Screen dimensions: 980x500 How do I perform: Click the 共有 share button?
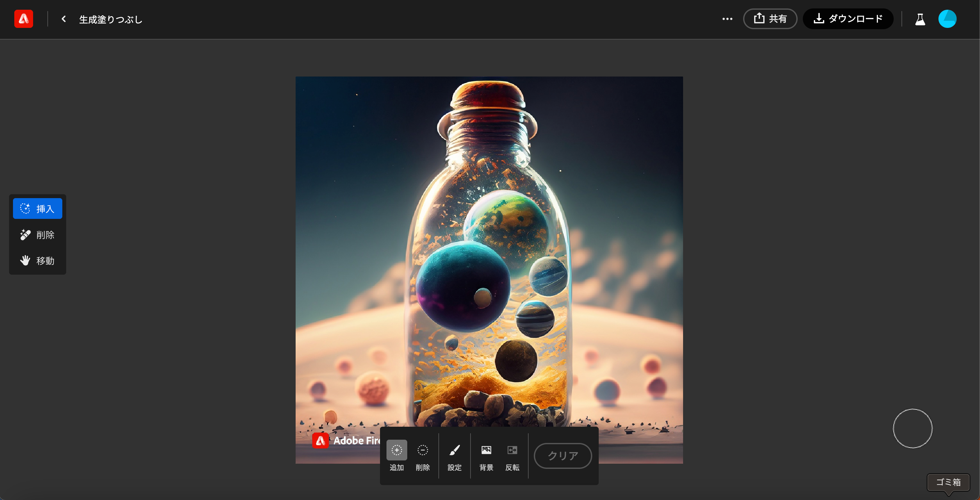[x=770, y=19]
